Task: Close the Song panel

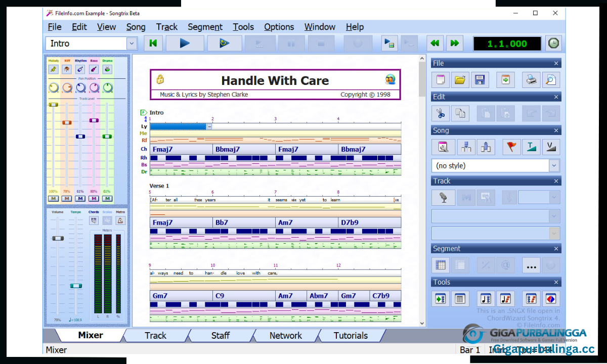Action: tap(556, 130)
